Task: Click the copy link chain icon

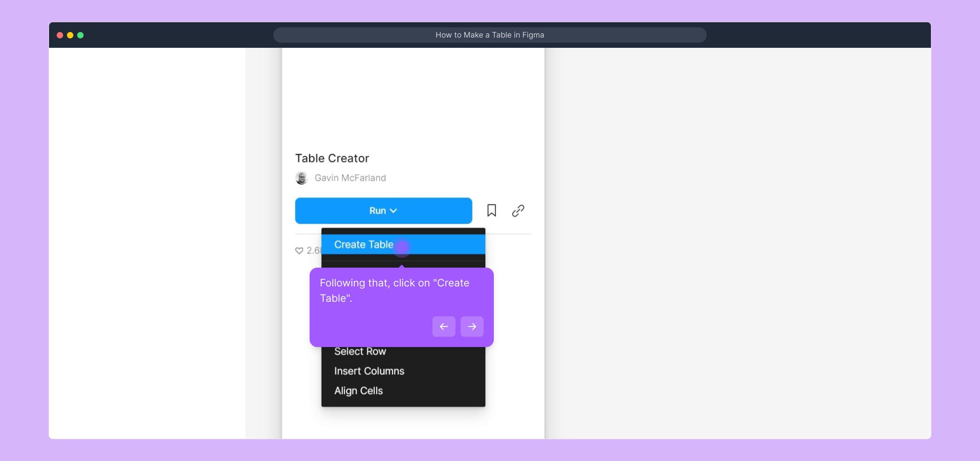Action: 518,210
